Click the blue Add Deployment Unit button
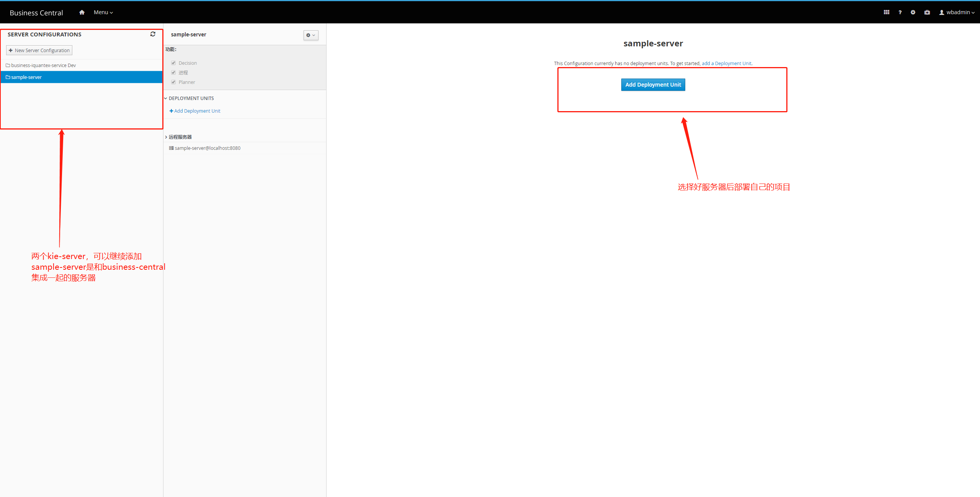 pyautogui.click(x=653, y=85)
